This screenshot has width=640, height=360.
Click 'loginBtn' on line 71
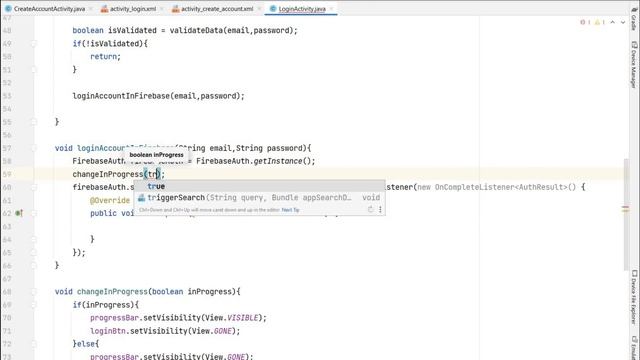tap(108, 331)
